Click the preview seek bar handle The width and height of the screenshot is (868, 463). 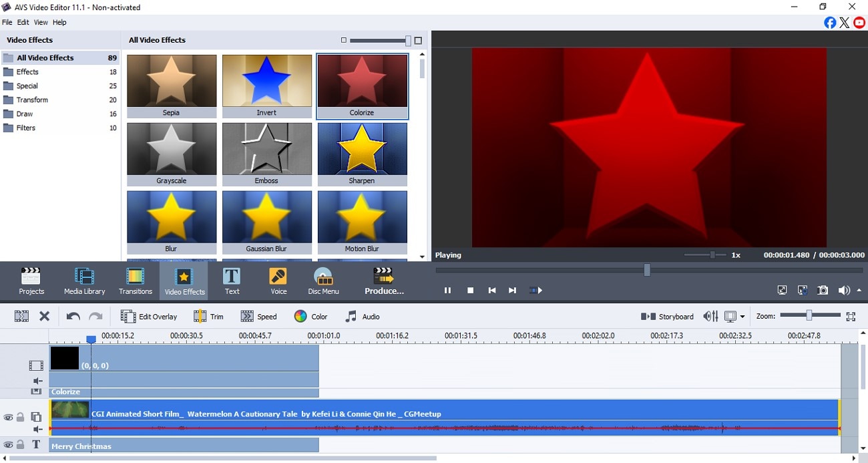pyautogui.click(x=647, y=270)
